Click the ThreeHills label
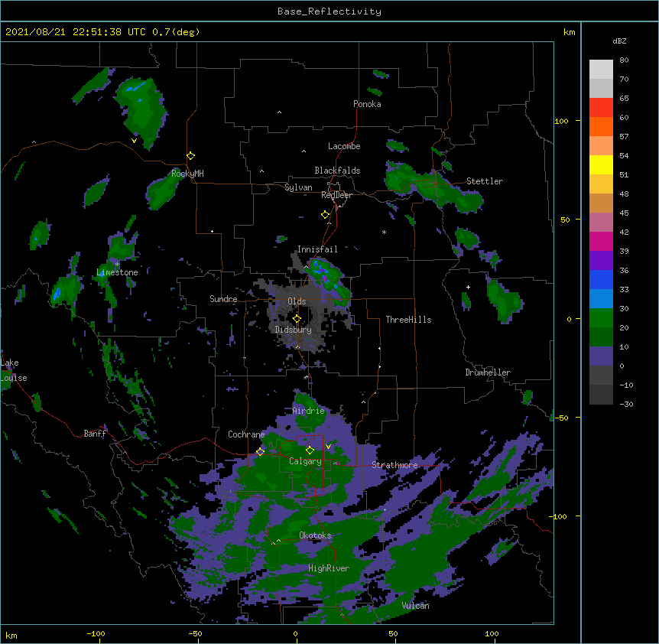This screenshot has height=644, width=659. tap(408, 320)
